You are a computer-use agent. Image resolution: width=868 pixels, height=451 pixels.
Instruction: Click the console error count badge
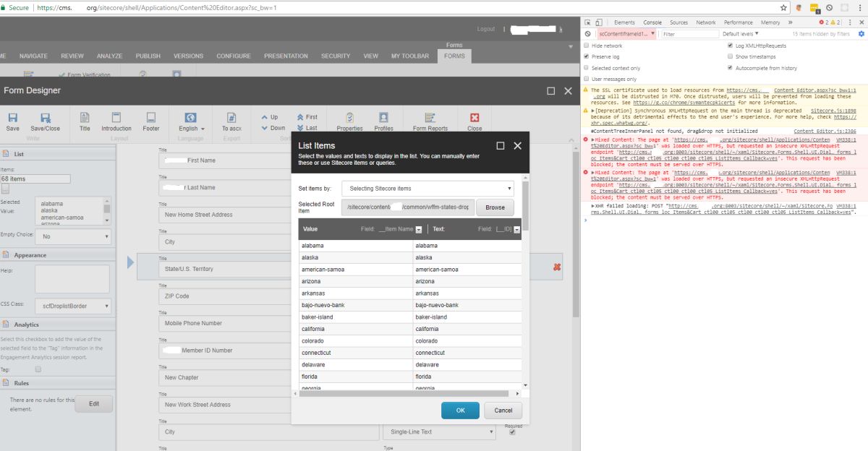tap(824, 22)
